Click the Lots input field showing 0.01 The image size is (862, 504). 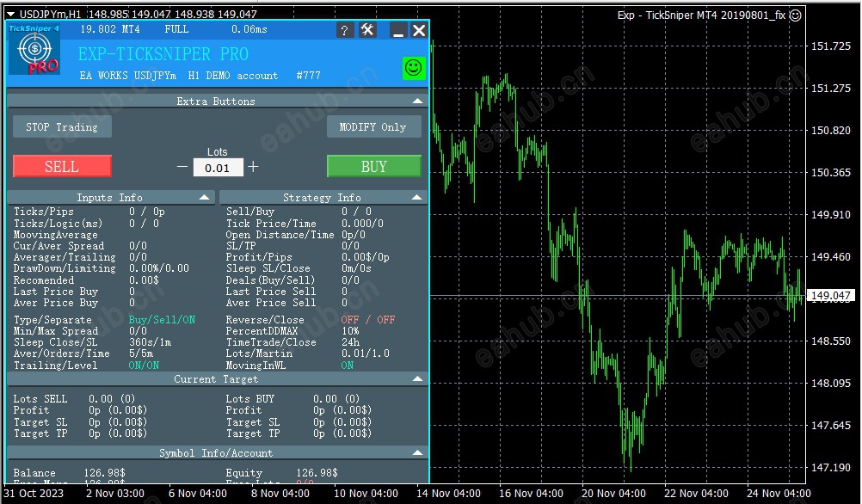(218, 168)
